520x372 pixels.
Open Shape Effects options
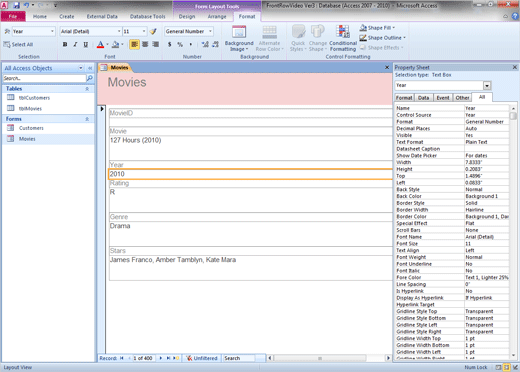tap(382, 48)
